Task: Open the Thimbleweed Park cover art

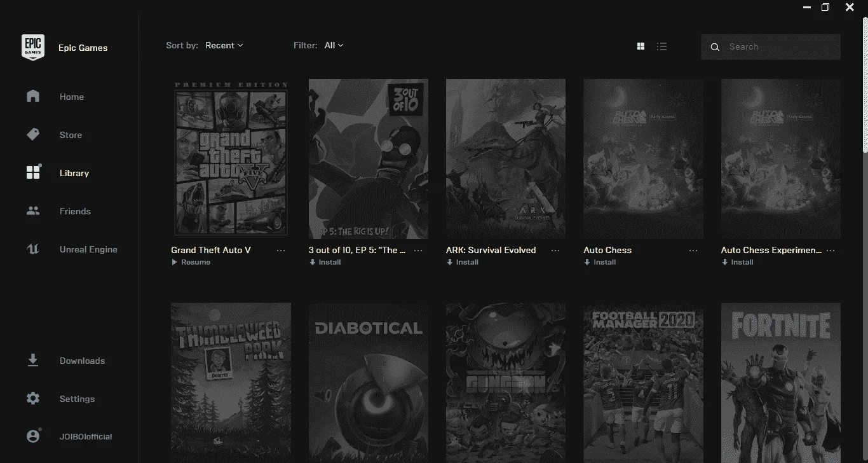Action: tap(231, 383)
